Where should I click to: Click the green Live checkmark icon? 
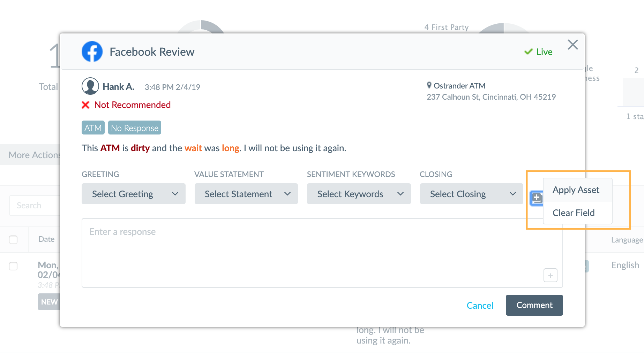tap(529, 52)
